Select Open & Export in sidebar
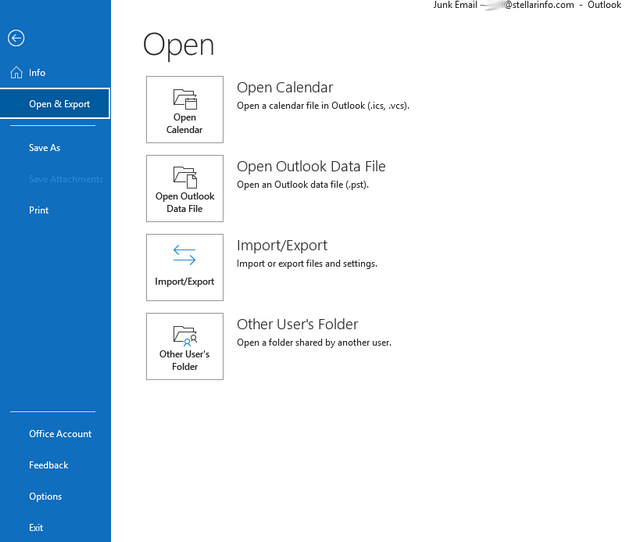Viewport: 640px width, 542px height. click(x=55, y=104)
